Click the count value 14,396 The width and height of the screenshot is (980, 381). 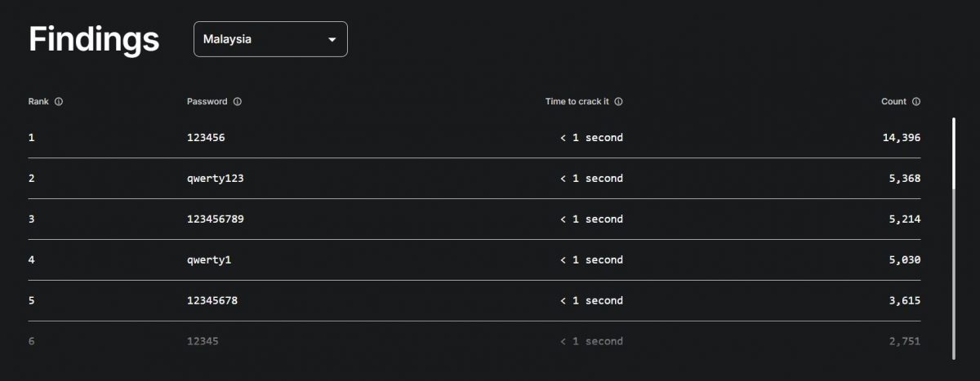[x=902, y=138]
